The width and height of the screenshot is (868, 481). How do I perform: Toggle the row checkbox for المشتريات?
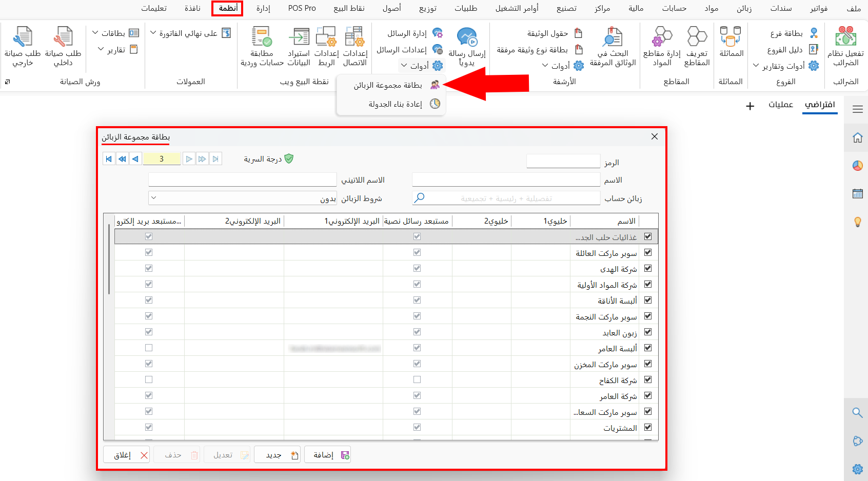pyautogui.click(x=648, y=427)
